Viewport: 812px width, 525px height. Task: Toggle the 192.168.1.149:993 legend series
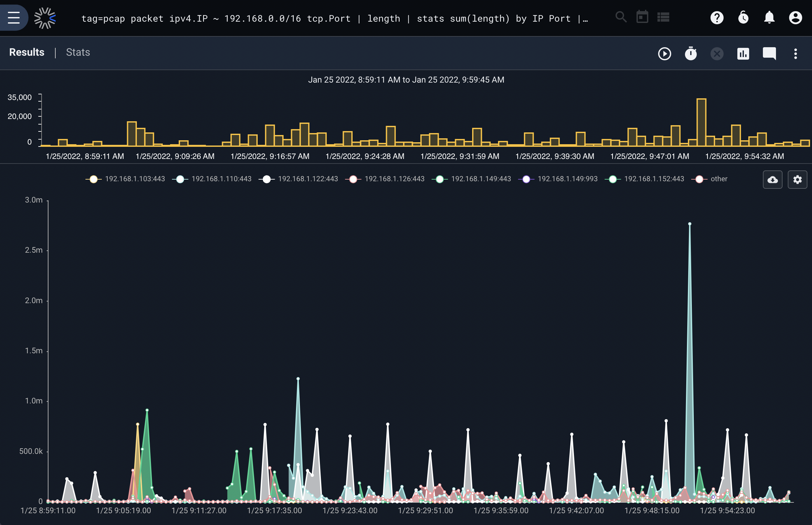tap(558, 179)
